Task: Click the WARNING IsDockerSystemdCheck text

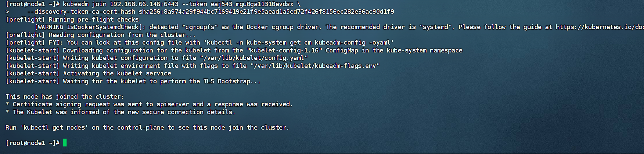Action: tap(88, 27)
